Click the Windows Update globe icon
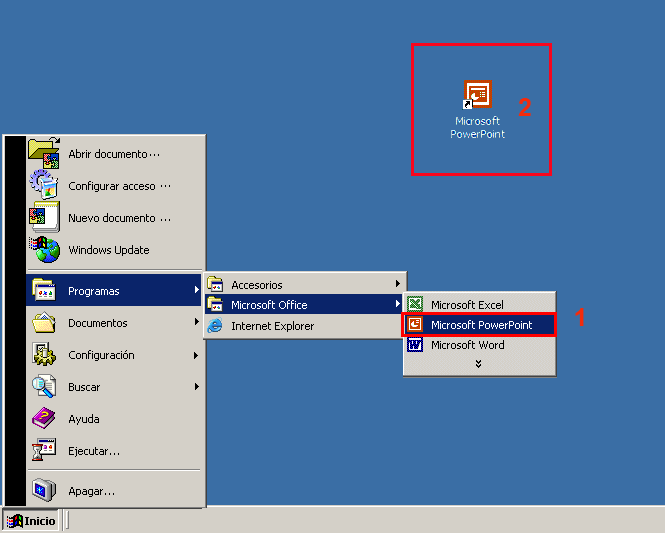The width and height of the screenshot is (665, 533). tap(45, 250)
